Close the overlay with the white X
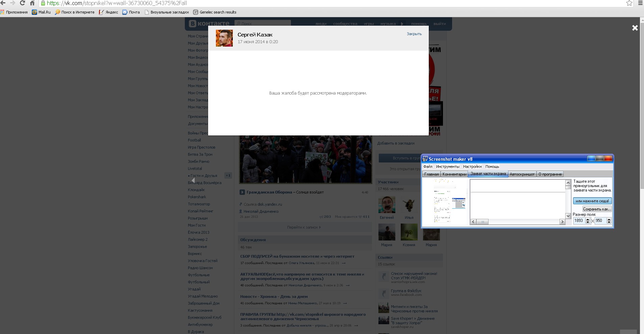644x334 pixels. [x=635, y=28]
